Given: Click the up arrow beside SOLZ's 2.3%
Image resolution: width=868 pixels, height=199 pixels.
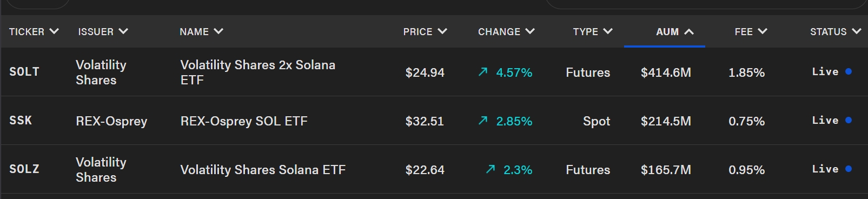Looking at the screenshot, I should 491,169.
